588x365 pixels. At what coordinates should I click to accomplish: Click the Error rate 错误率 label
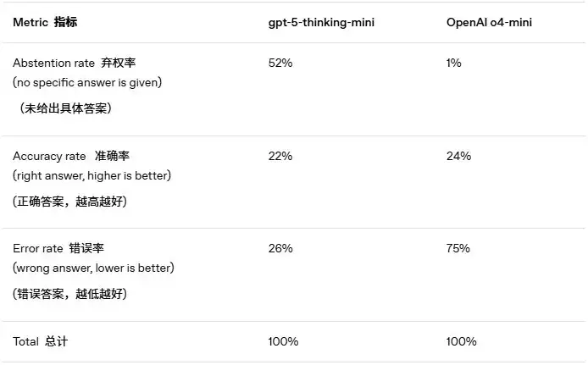58,248
